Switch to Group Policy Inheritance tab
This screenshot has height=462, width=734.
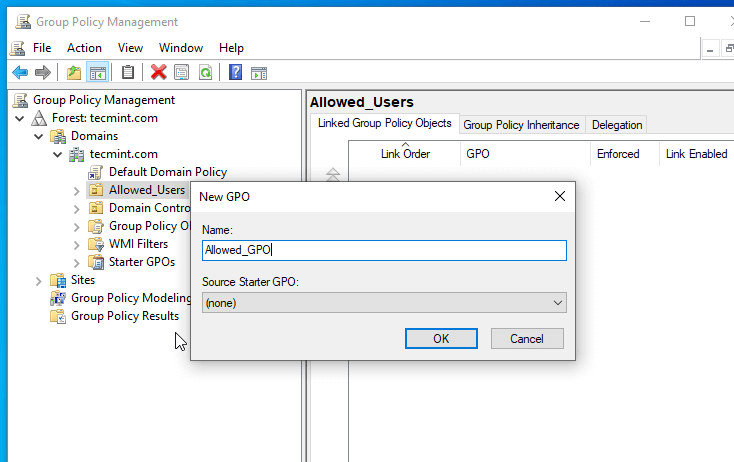[521, 125]
